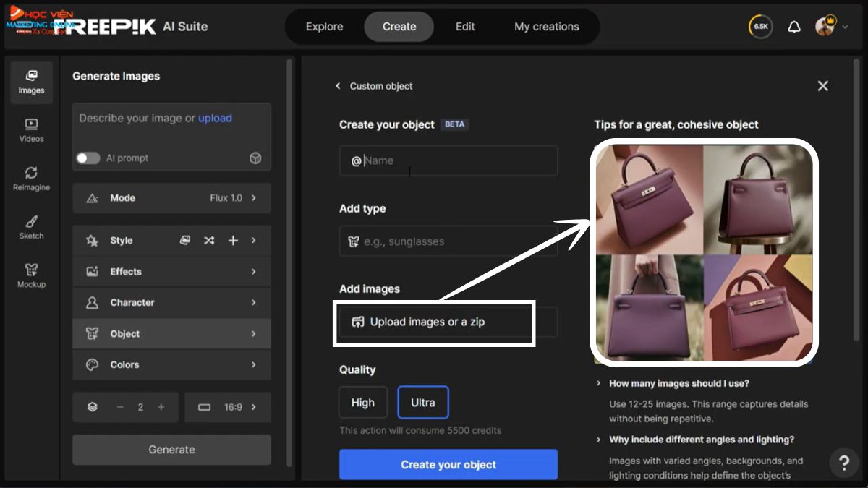Click the "Add images" label

tap(370, 289)
